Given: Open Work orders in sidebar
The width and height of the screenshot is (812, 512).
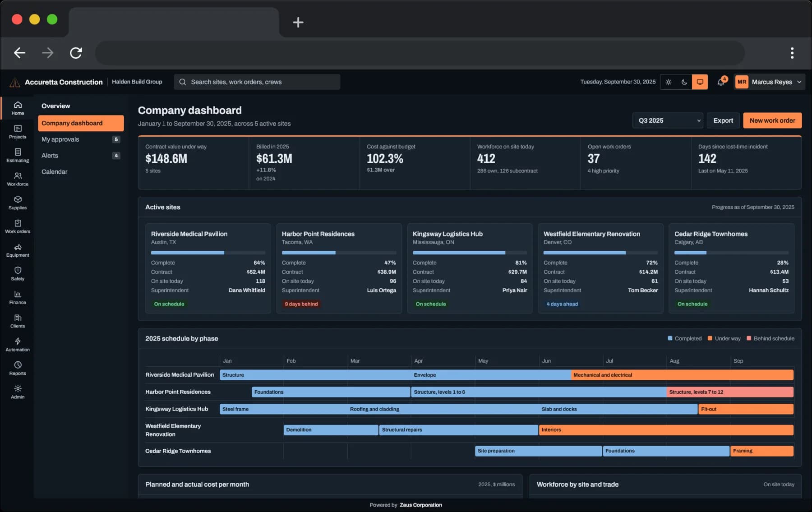Looking at the screenshot, I should (18, 226).
